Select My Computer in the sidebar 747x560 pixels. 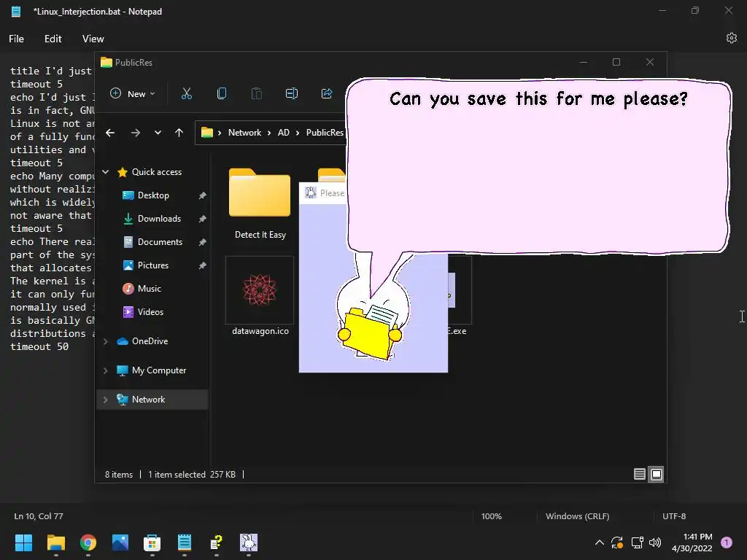tap(158, 370)
